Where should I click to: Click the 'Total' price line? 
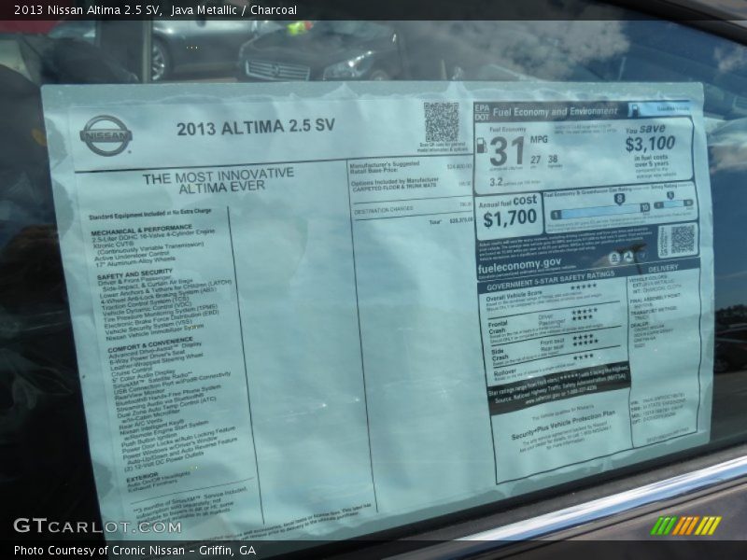tap(451, 221)
